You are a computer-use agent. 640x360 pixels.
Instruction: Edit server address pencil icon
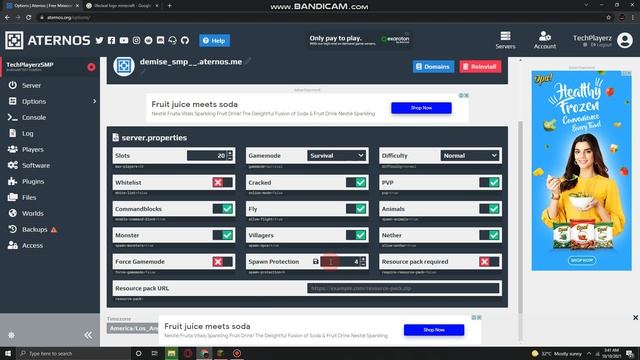click(248, 61)
